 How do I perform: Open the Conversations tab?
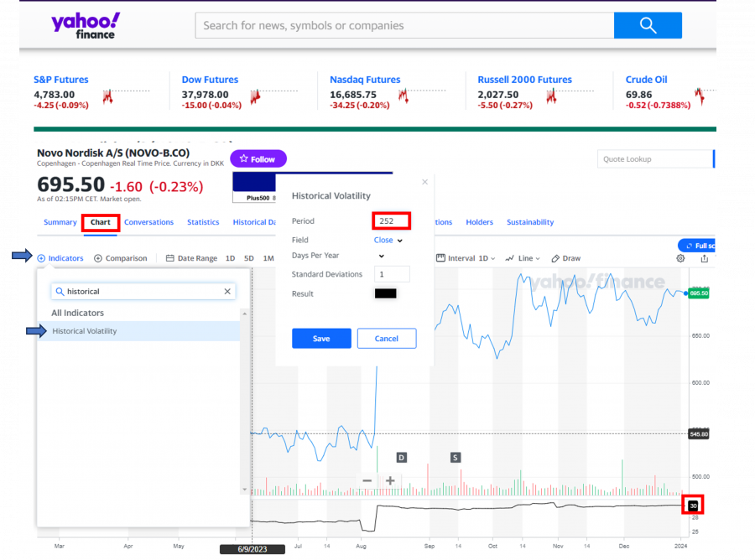click(x=148, y=222)
